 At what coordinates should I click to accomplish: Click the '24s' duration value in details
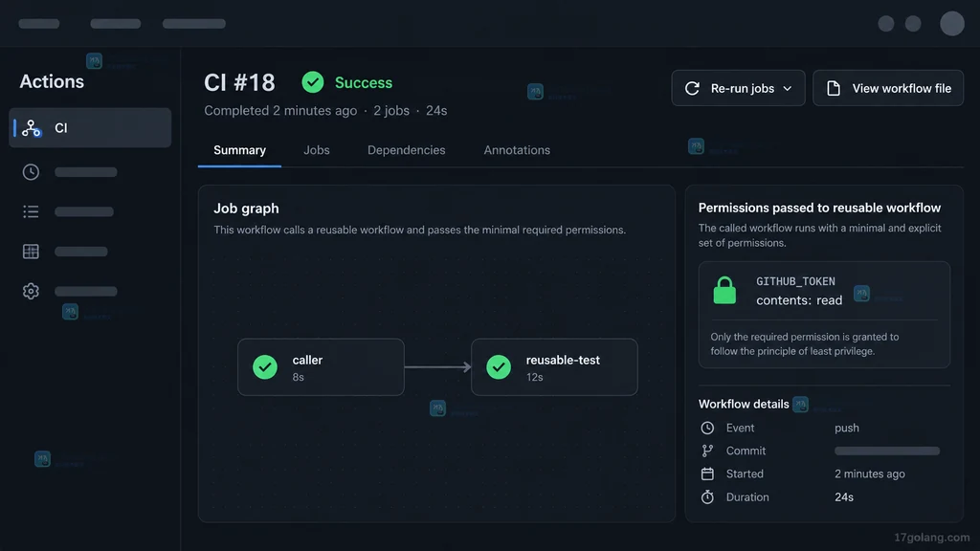844,497
